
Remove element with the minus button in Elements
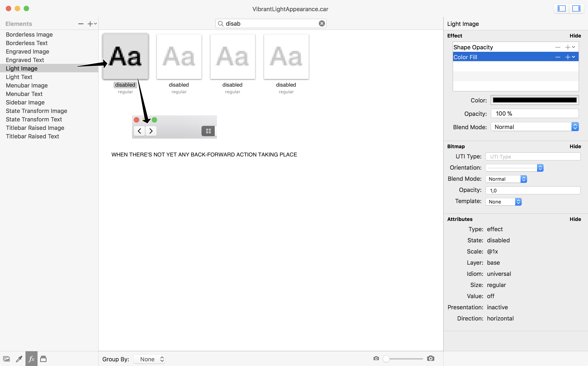click(81, 24)
